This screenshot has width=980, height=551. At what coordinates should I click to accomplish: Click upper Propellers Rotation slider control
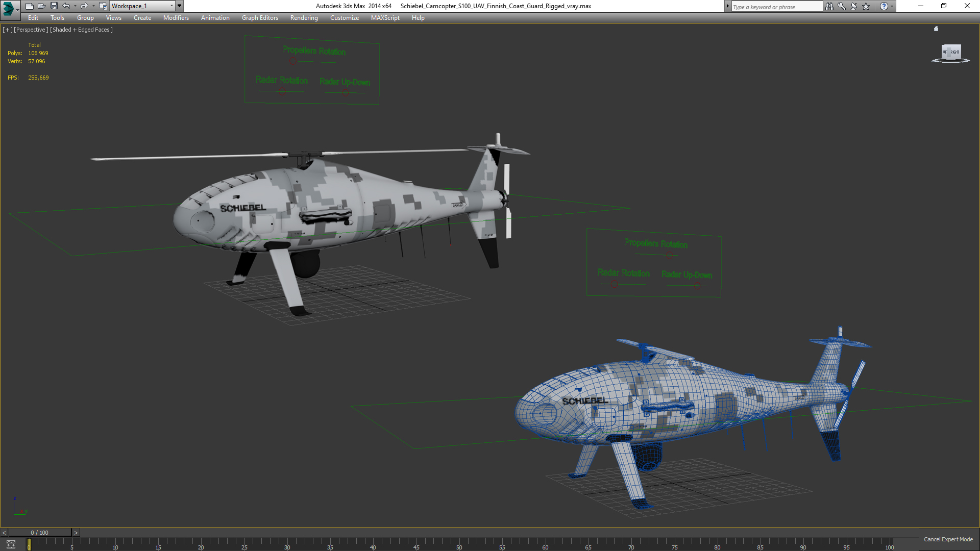[x=293, y=61]
